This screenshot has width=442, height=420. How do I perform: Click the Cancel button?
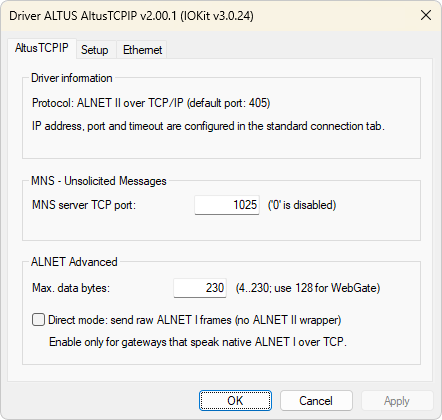(316, 400)
